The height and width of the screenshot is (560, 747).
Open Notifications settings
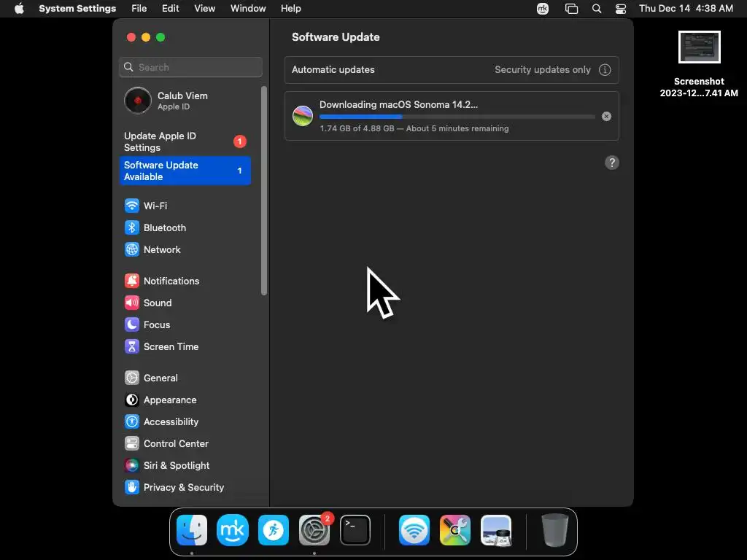click(185, 281)
